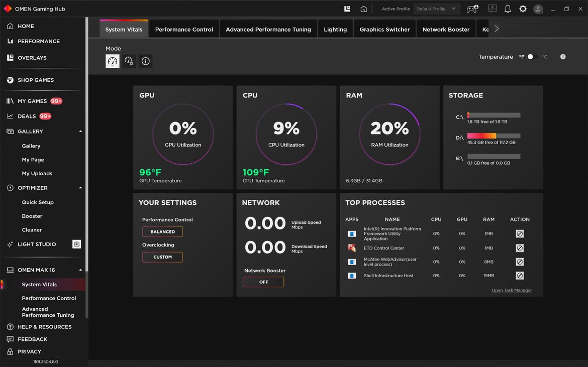Click the CUSTOM overclocking button

point(162,257)
